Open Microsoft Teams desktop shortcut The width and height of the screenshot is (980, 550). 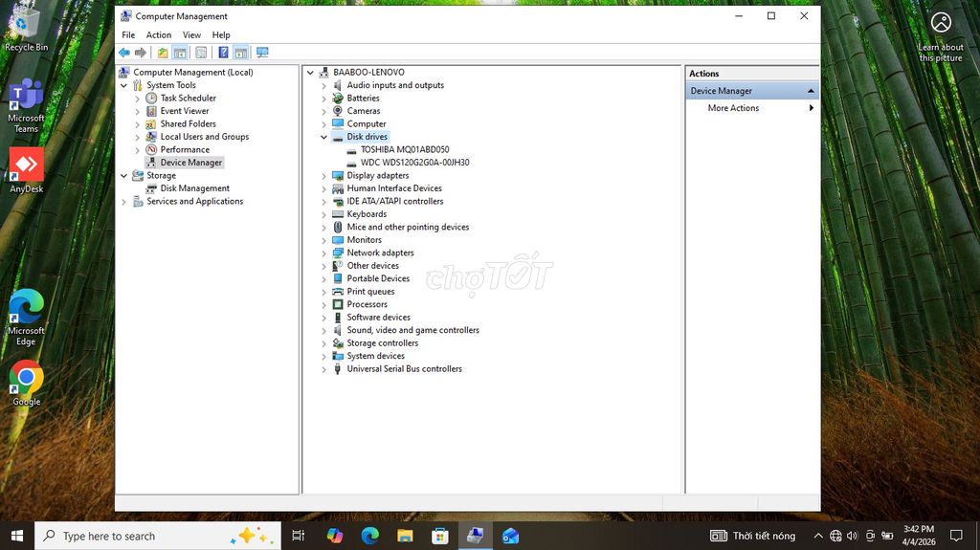(26, 105)
